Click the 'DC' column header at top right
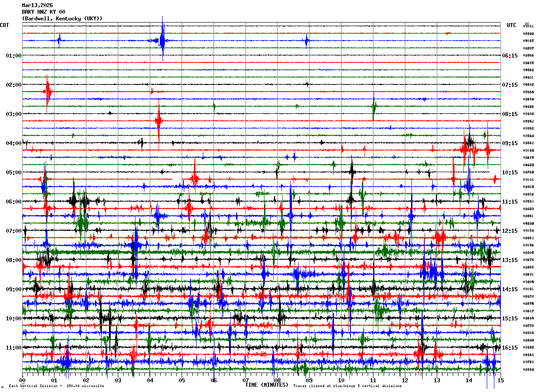This screenshot has height=392, width=536. (527, 24)
